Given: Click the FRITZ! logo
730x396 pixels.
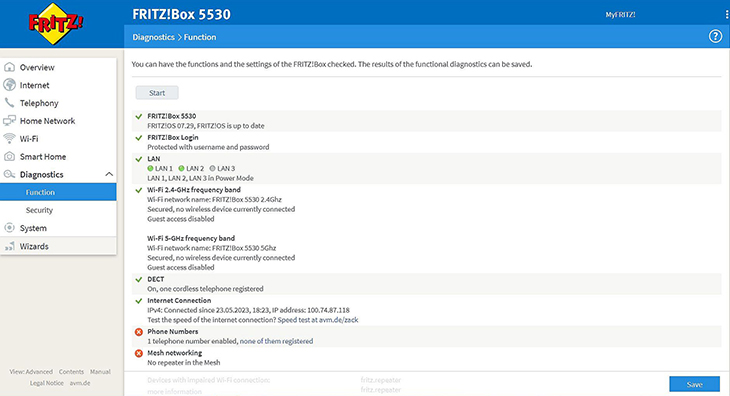Looking at the screenshot, I should pyautogui.click(x=55, y=23).
